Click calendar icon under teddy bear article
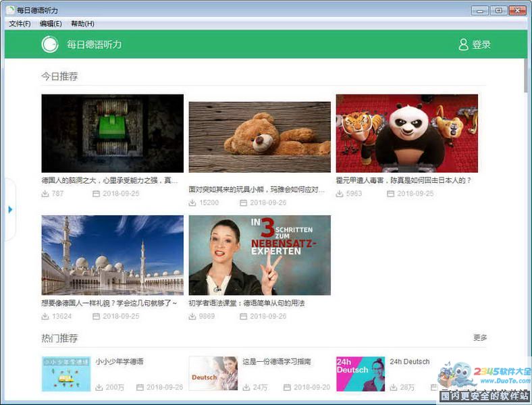The image size is (532, 405). (244, 203)
